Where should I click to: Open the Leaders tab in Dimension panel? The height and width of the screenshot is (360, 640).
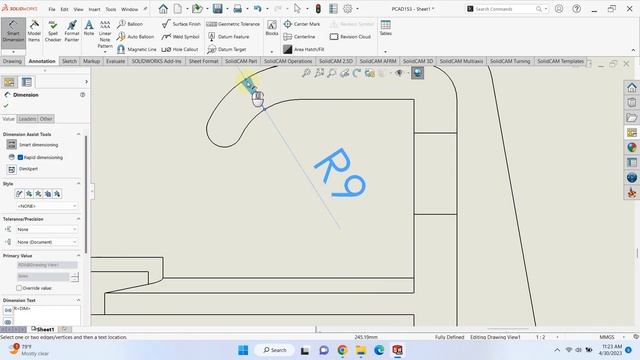[27, 119]
